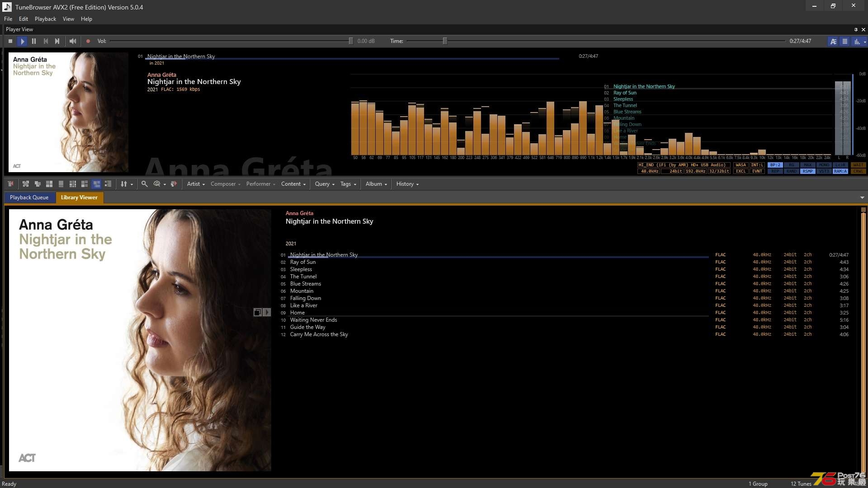
Task: Open the Edit menu
Action: pos(24,19)
